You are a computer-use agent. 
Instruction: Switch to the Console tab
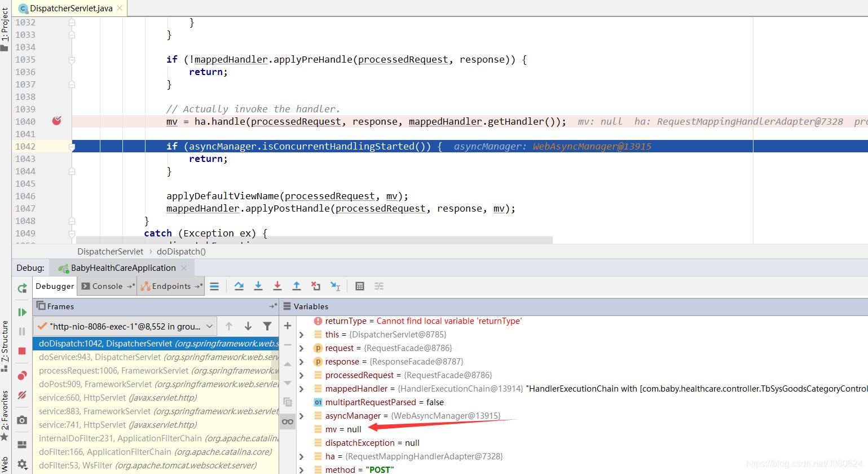107,286
